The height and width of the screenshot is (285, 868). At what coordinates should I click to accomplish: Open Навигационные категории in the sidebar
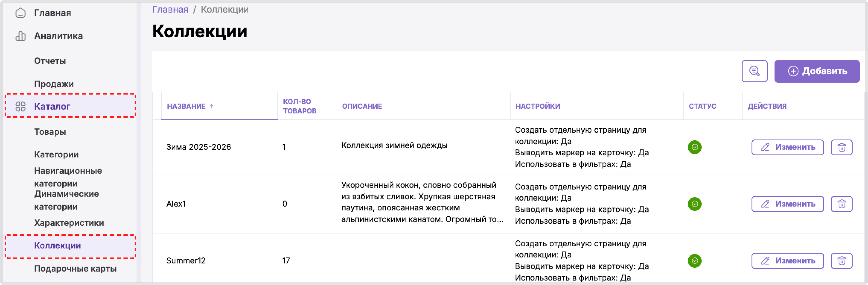point(68,177)
